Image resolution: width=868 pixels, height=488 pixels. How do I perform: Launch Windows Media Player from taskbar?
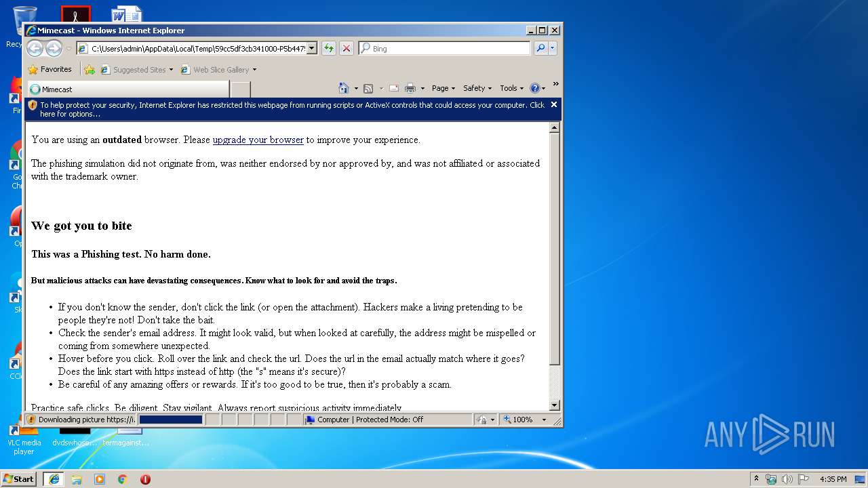[100, 479]
